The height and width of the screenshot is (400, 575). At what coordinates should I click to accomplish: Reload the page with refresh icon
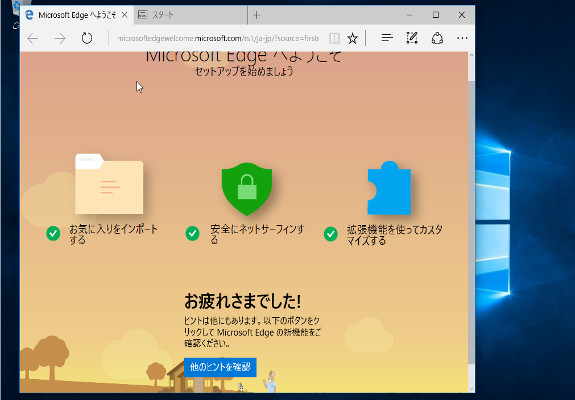coord(87,38)
